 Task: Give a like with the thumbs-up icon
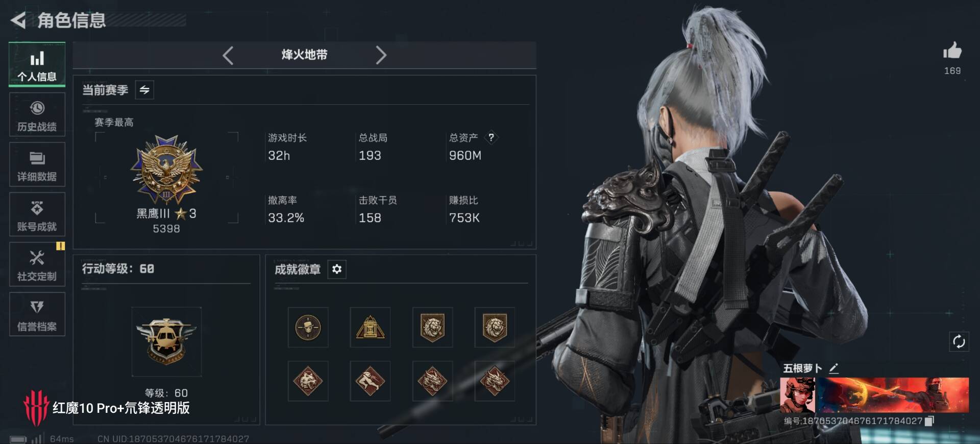point(952,51)
